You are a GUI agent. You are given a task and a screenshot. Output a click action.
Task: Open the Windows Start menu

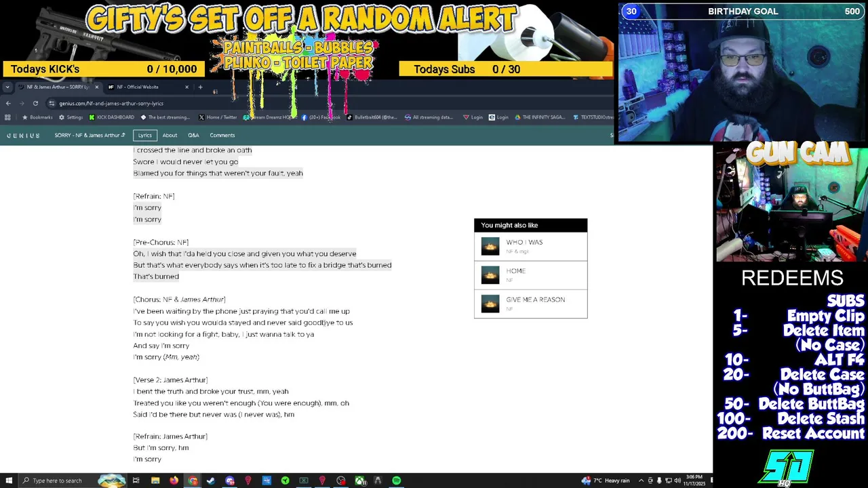click(x=9, y=481)
